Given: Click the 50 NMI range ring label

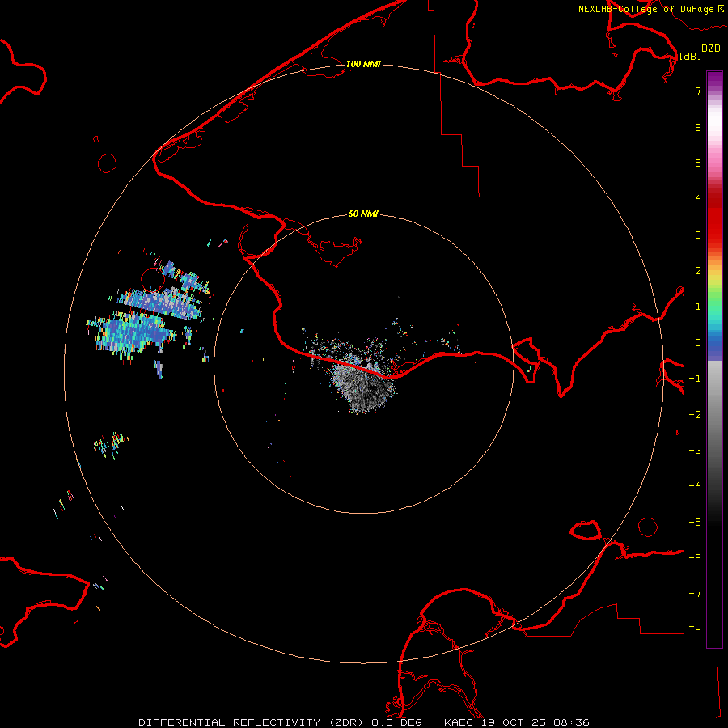Looking at the screenshot, I should pos(363,214).
